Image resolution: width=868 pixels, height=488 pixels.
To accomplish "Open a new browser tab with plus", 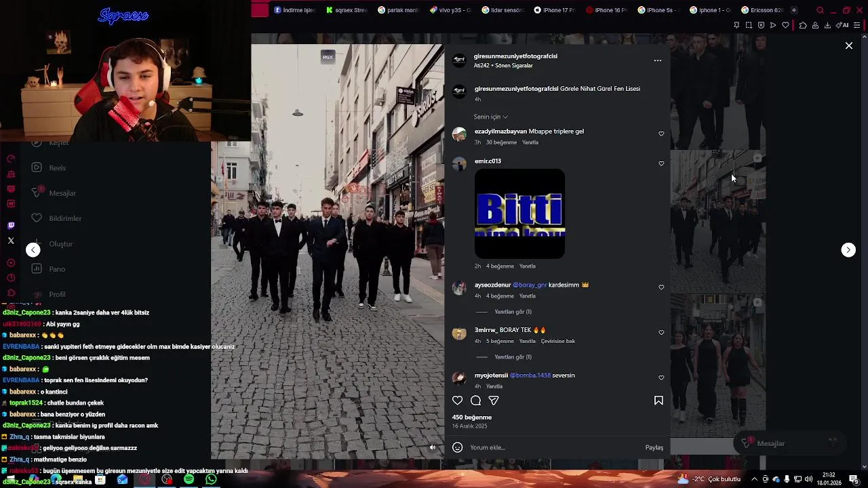I will click(794, 10).
